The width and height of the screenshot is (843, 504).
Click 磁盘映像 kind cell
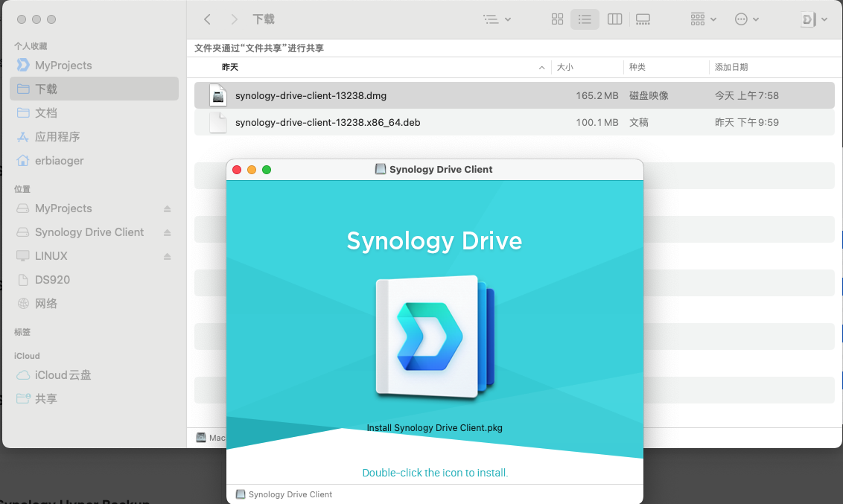click(649, 95)
